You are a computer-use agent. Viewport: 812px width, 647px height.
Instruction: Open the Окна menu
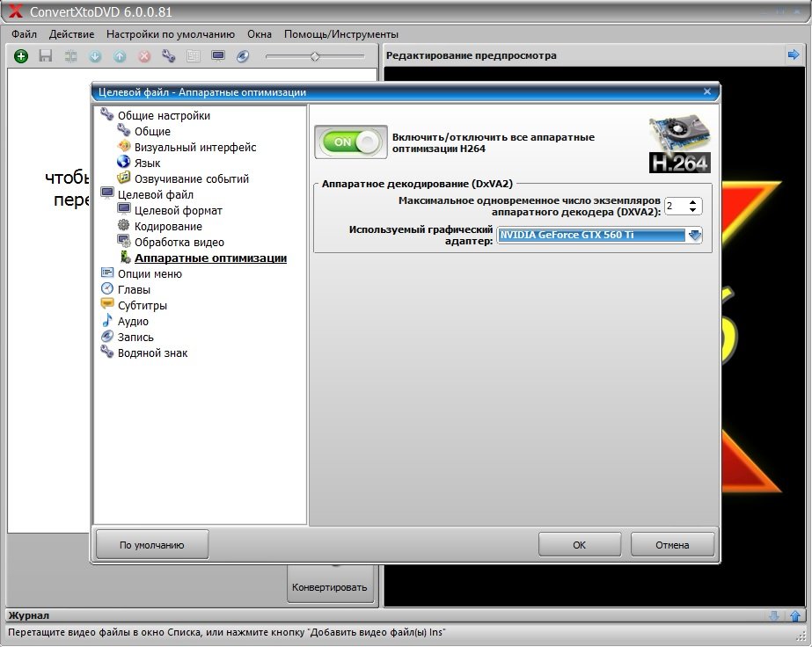tap(260, 34)
